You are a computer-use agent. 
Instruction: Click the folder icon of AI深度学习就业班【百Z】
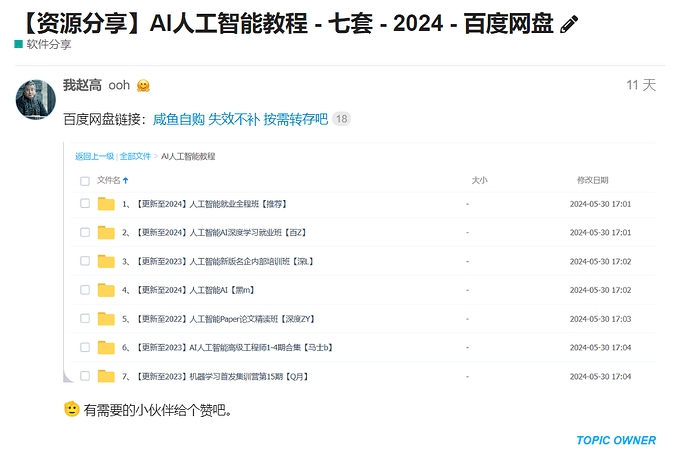(x=106, y=232)
